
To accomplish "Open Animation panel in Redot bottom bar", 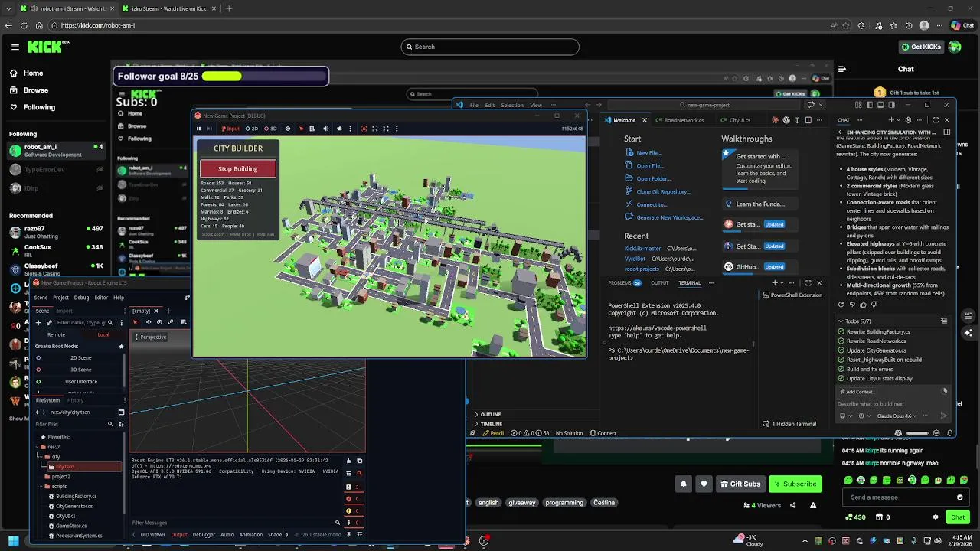I will [251, 535].
